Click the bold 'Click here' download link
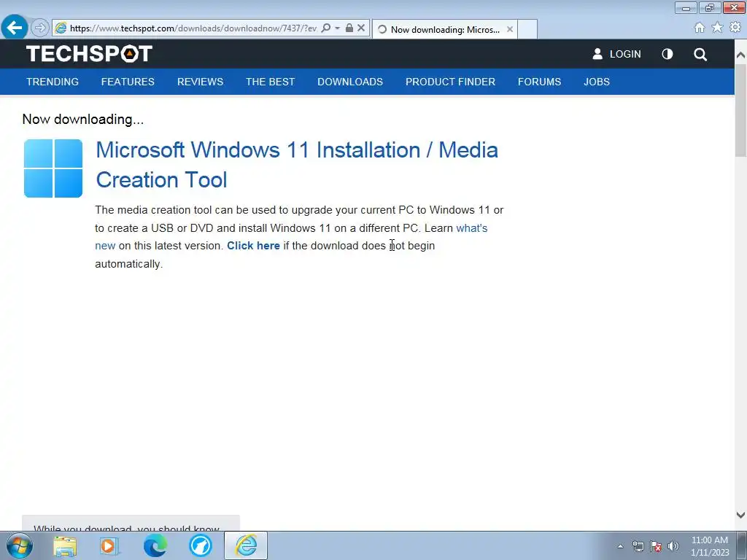 pos(253,246)
